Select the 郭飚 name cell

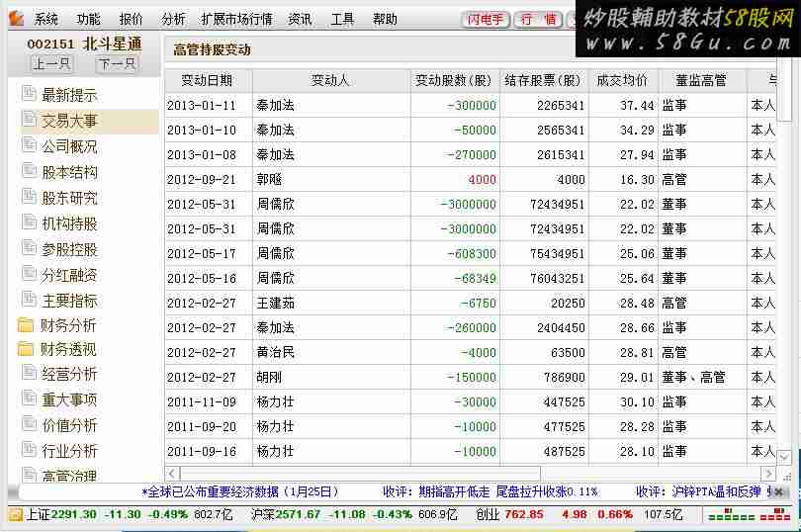pyautogui.click(x=331, y=179)
